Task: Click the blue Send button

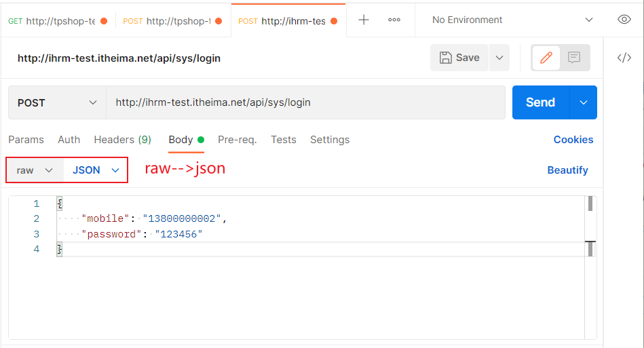Action: coord(540,102)
